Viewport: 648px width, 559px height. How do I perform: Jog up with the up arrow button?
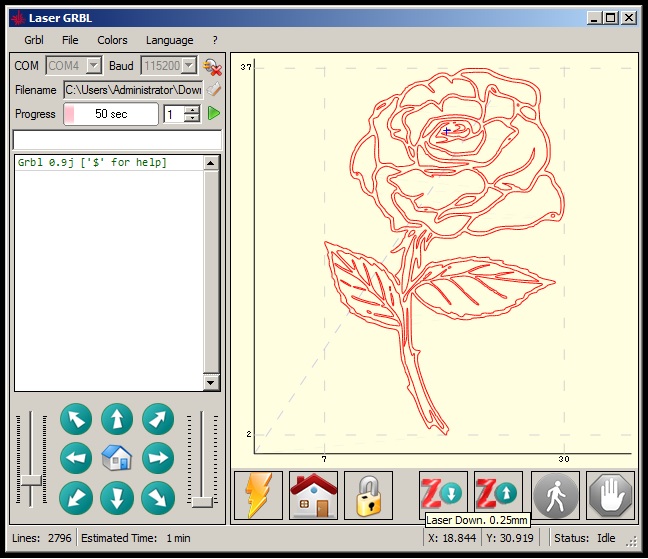(117, 419)
